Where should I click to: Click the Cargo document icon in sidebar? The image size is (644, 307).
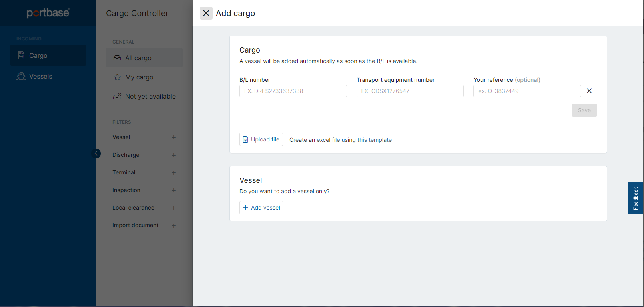21,55
